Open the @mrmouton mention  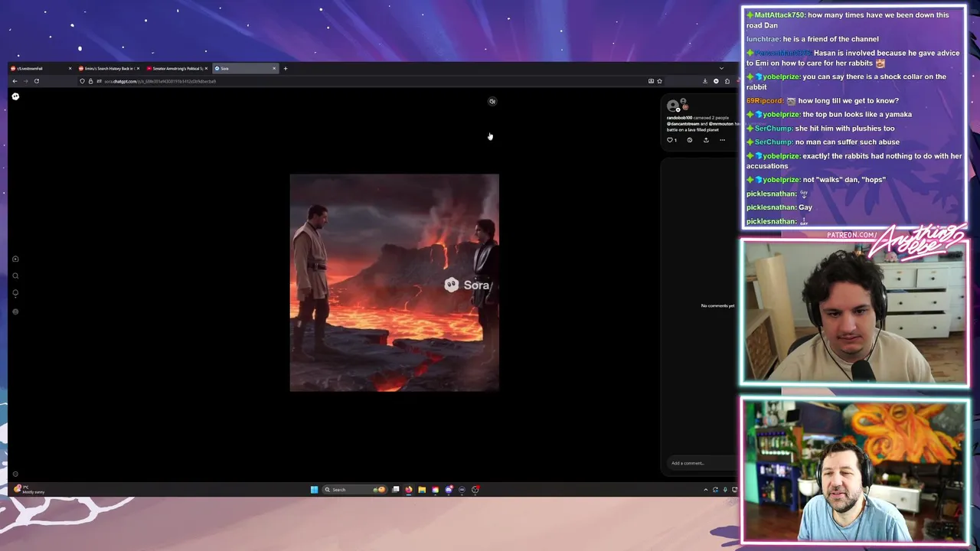[x=720, y=124]
